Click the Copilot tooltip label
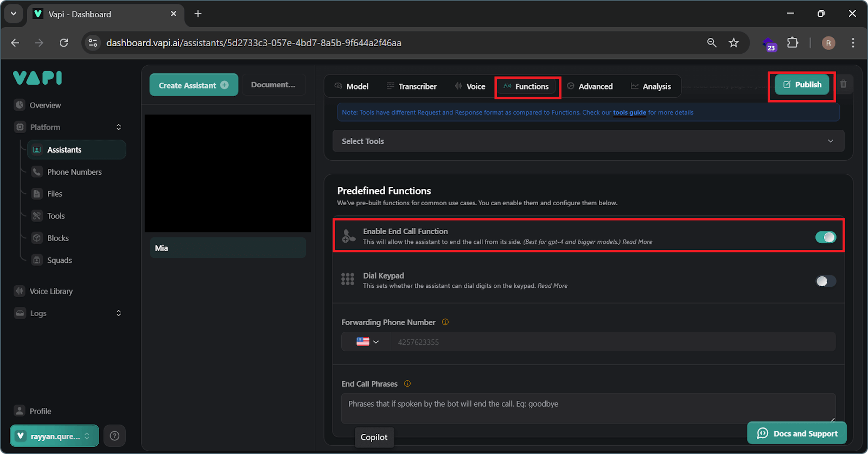 pos(374,437)
